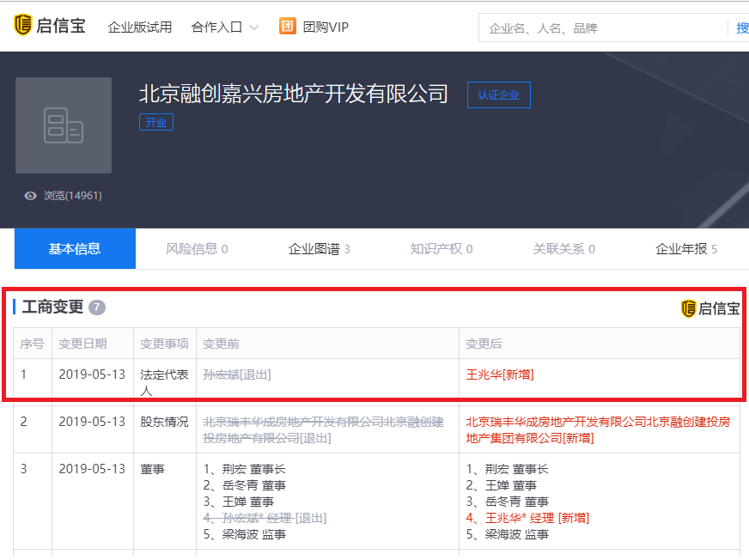Select the 基本信息 tab
The width and height of the screenshot is (749, 560).
coord(75,249)
